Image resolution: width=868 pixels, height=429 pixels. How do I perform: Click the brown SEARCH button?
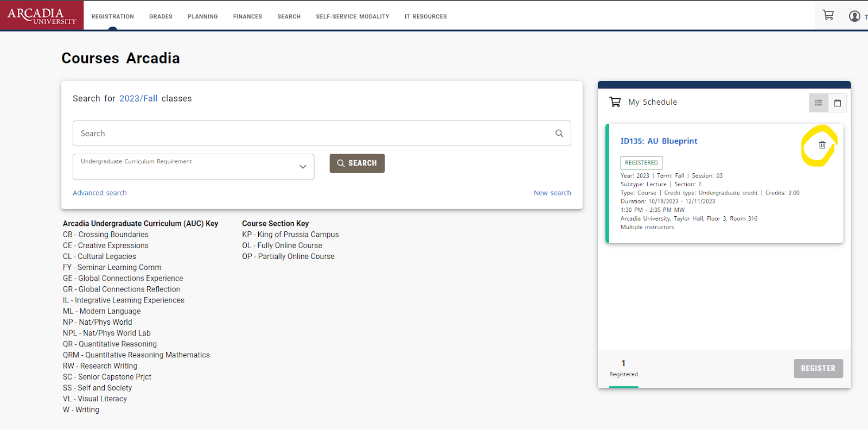pyautogui.click(x=357, y=163)
